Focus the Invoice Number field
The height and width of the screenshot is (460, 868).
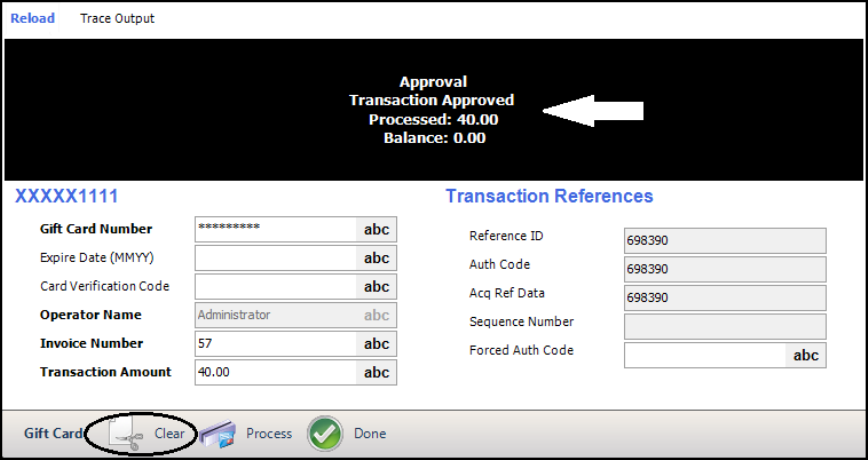tap(275, 344)
